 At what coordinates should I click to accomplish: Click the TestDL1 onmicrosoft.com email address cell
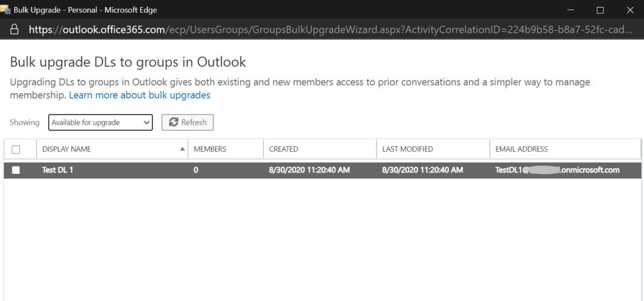557,170
